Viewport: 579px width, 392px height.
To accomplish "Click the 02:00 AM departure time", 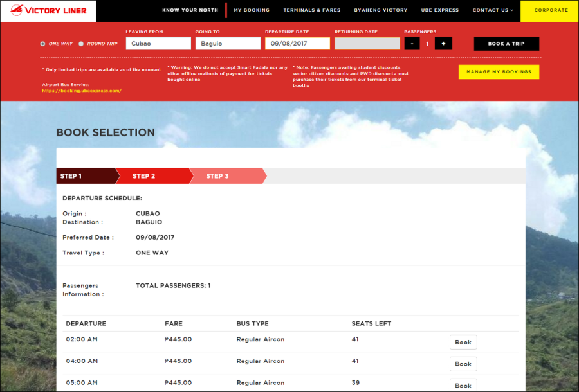I will [x=82, y=339].
